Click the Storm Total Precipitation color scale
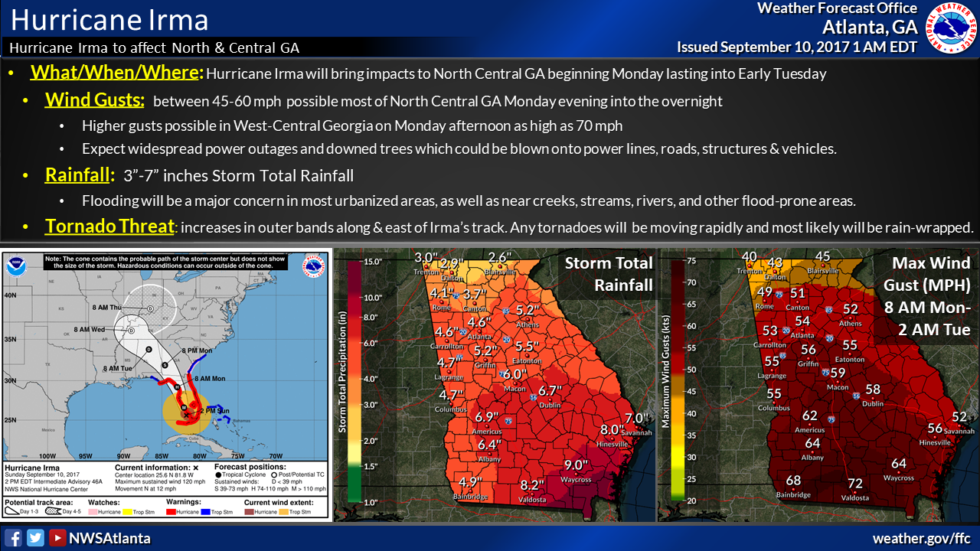Viewport: 980px width, 551px height. (355, 381)
